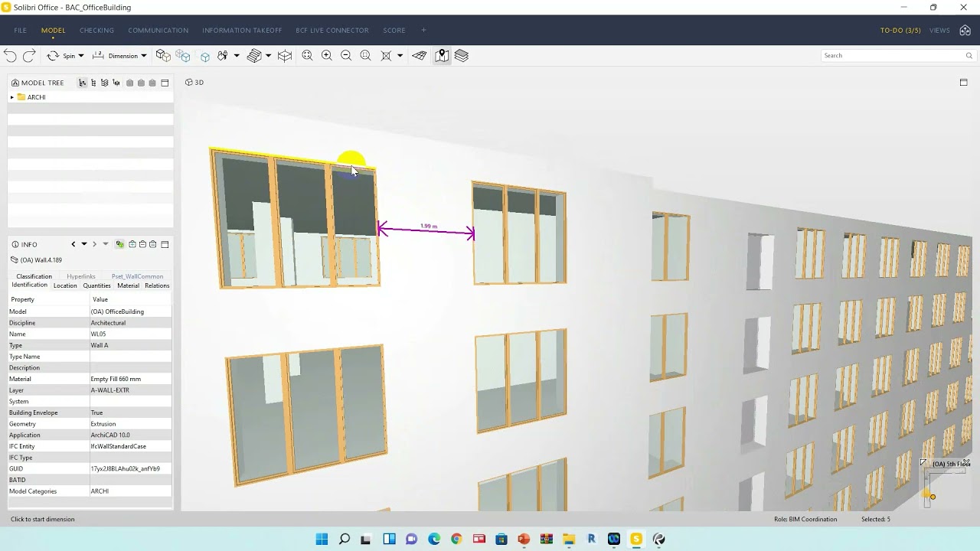Click the 5th Floor minimap thumbnail
The image size is (980, 551).
(946, 484)
